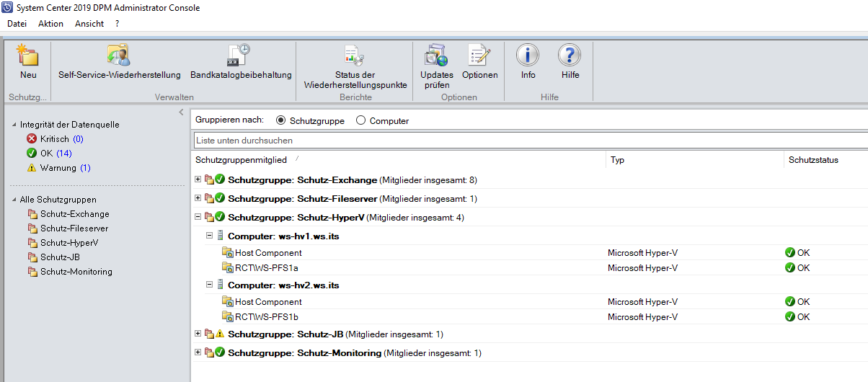Screen dimensions: 868x382
Task: Open the ? help menu
Action: coord(117,24)
